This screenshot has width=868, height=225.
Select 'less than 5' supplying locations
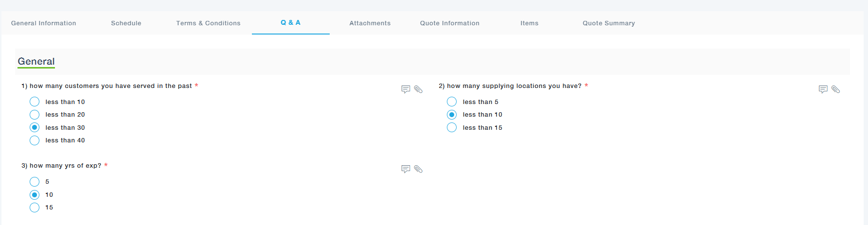(x=452, y=102)
